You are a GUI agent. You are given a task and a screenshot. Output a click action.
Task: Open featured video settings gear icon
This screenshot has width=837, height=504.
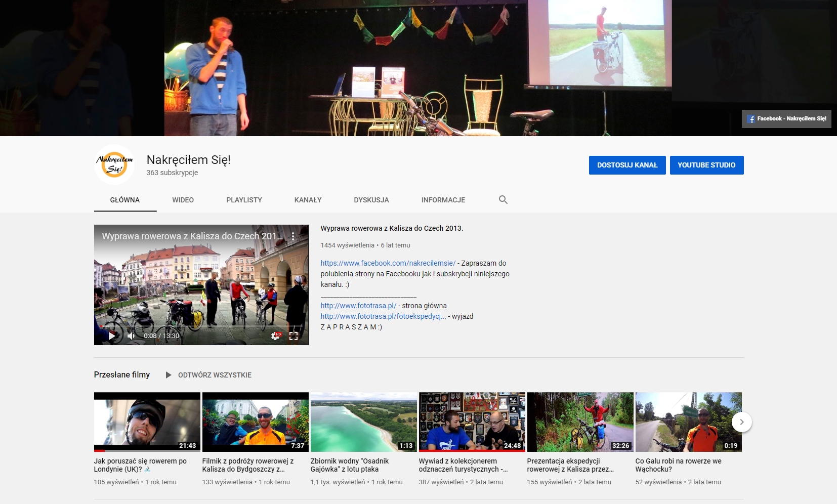[276, 335]
